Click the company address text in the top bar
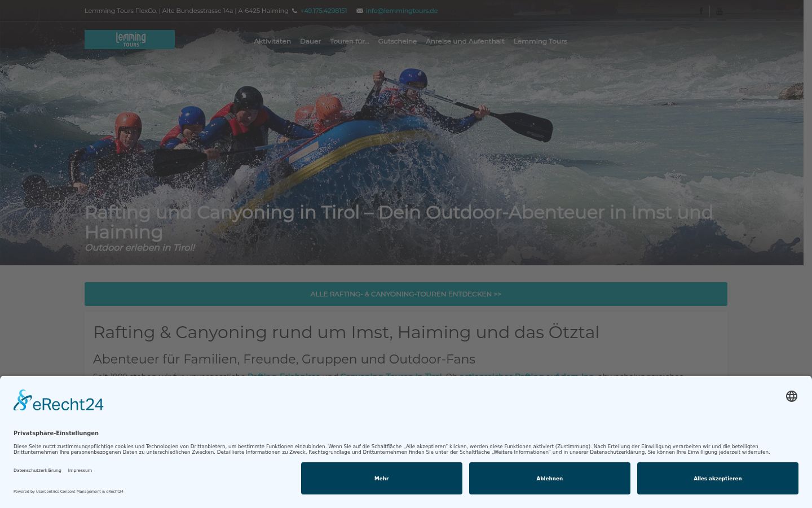Viewport: 812px width, 508px height. (x=186, y=11)
